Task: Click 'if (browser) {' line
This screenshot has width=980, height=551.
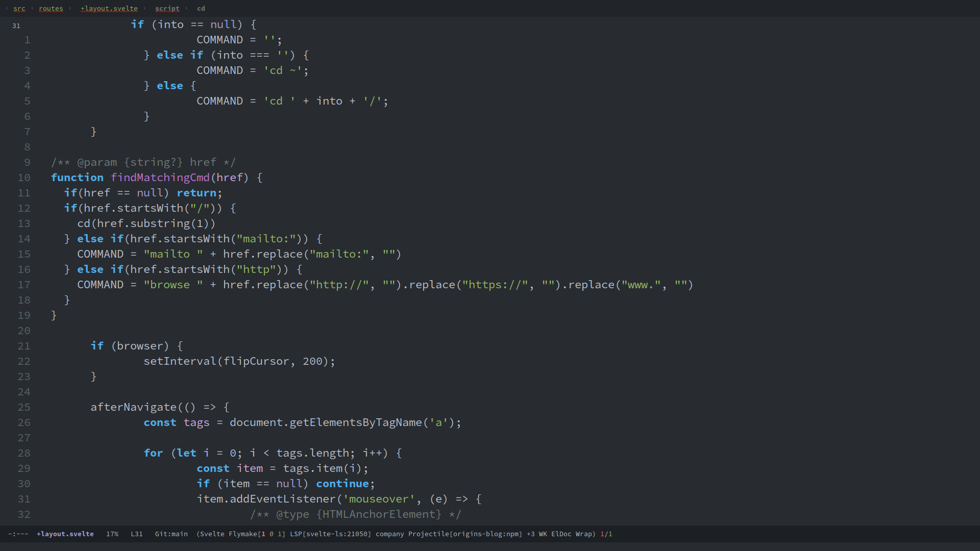Action: (x=137, y=346)
